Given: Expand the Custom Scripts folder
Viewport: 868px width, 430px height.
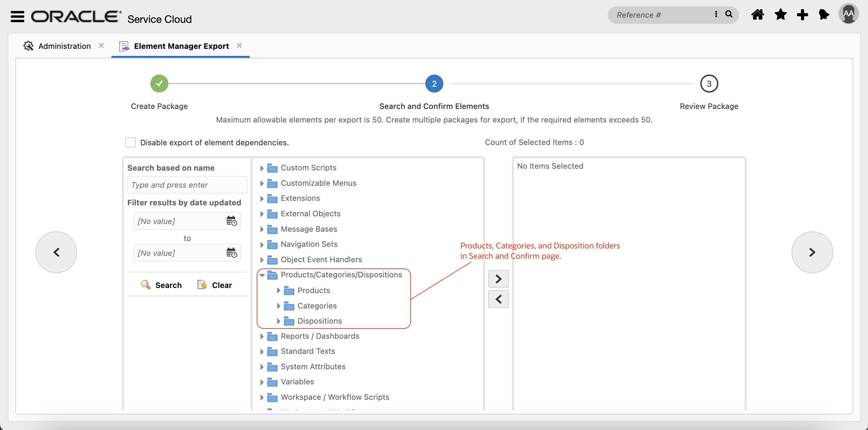Looking at the screenshot, I should (x=262, y=168).
